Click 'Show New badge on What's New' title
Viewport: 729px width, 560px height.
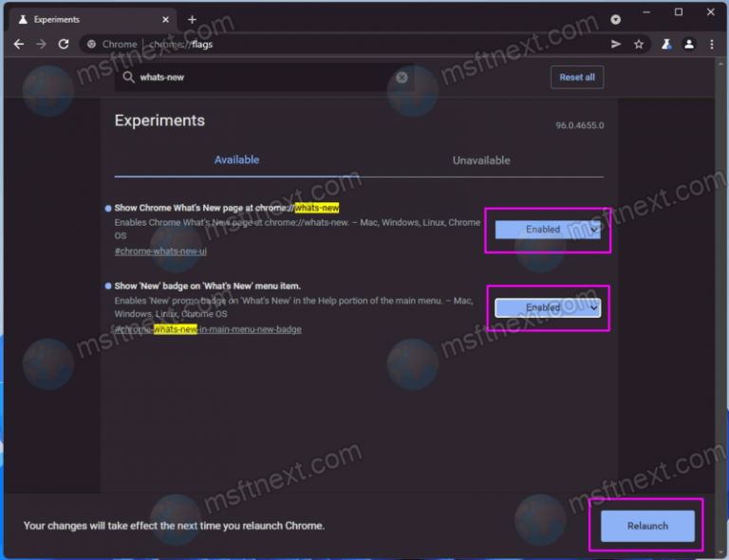(207, 286)
